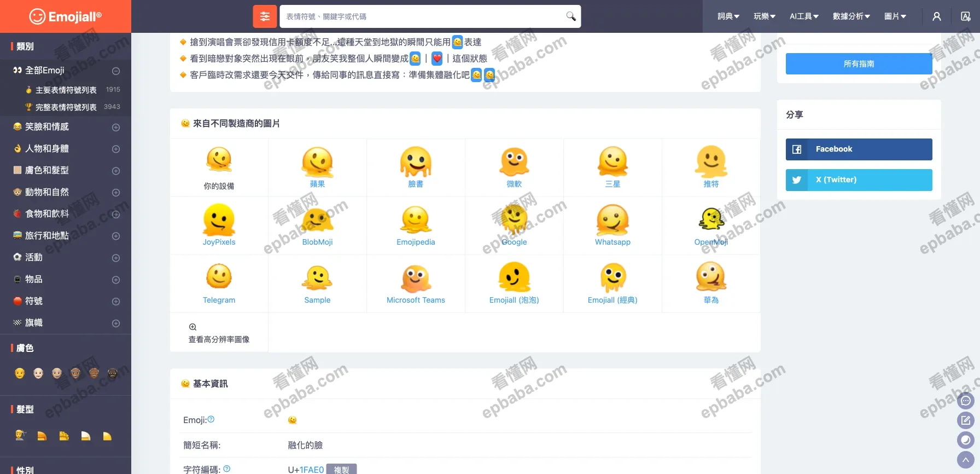
Task: Click the 所有指南 button
Action: [x=859, y=64]
